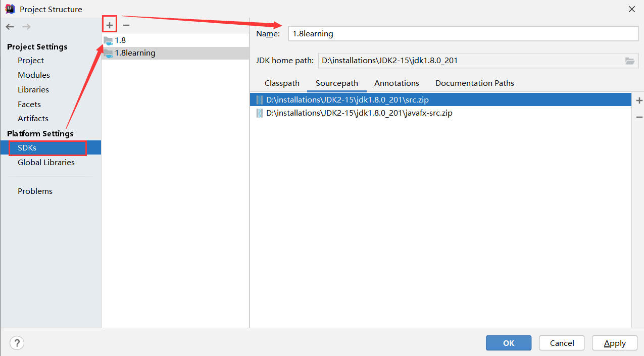Click into the Name input field
The width and height of the screenshot is (644, 356).
(463, 34)
